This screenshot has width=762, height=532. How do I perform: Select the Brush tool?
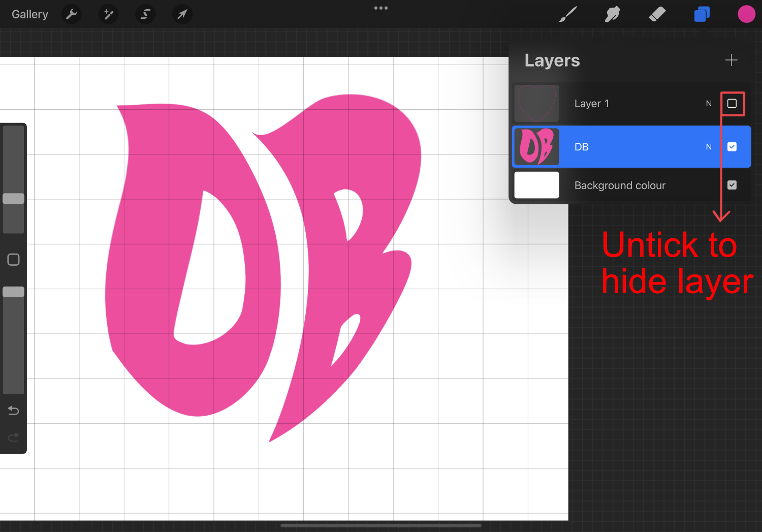point(567,14)
